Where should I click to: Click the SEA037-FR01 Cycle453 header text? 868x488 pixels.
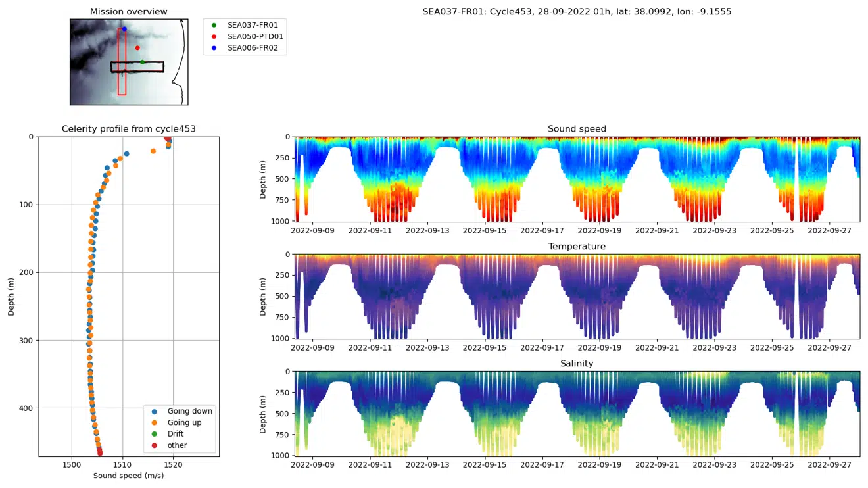click(577, 12)
